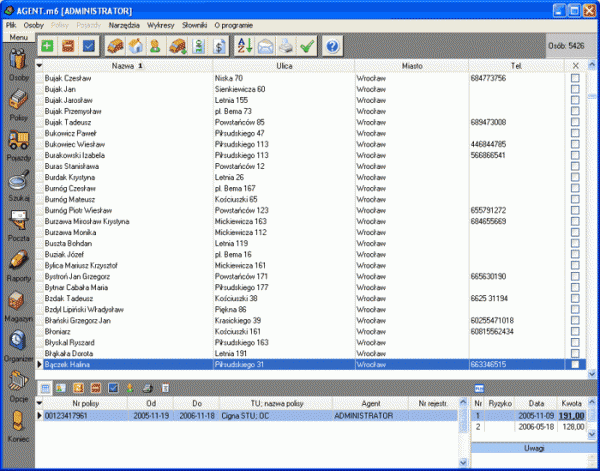Tick the checkbox for Burdak Krystyna
Image resolution: width=600 pixels, height=471 pixels.
575,177
